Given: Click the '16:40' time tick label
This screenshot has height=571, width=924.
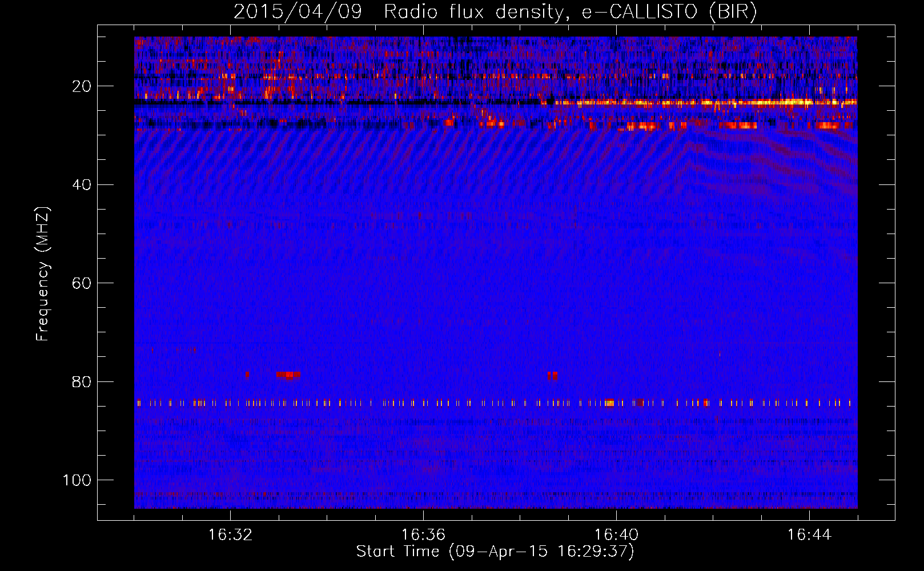Looking at the screenshot, I should [x=616, y=535].
